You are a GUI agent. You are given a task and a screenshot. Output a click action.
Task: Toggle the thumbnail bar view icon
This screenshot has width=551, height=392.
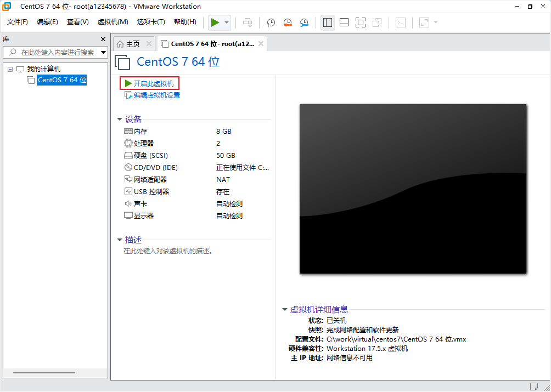tap(344, 22)
